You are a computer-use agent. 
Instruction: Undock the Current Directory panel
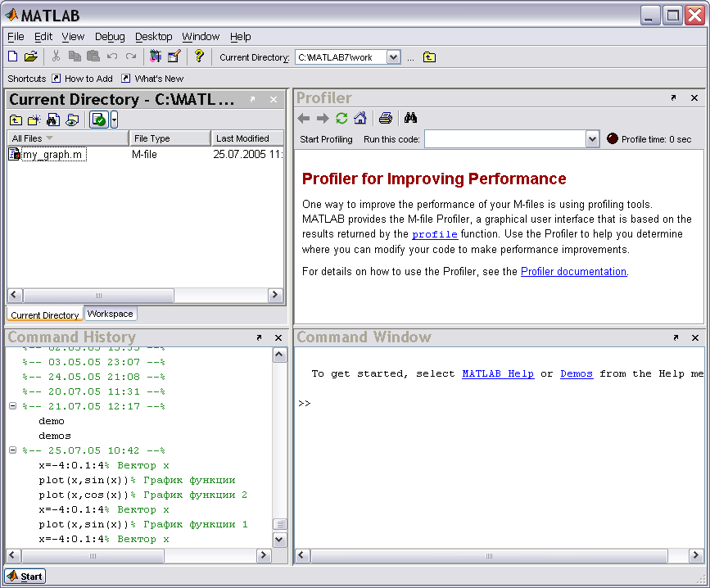(253, 99)
